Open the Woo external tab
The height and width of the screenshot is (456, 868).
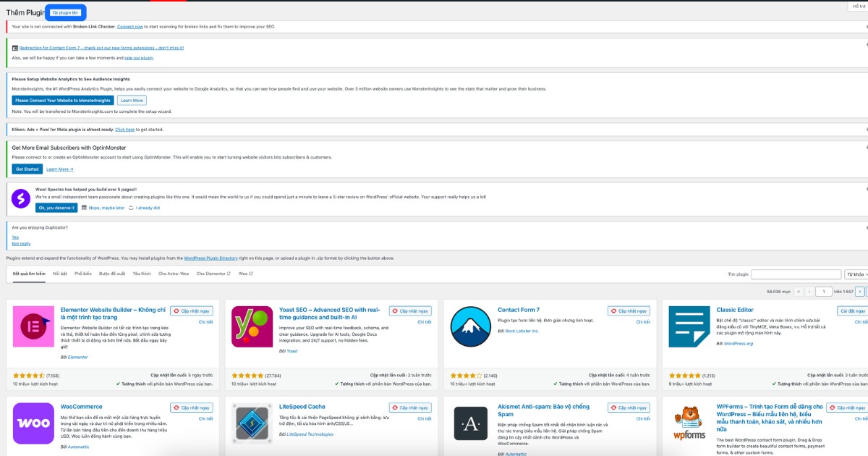tap(244, 274)
